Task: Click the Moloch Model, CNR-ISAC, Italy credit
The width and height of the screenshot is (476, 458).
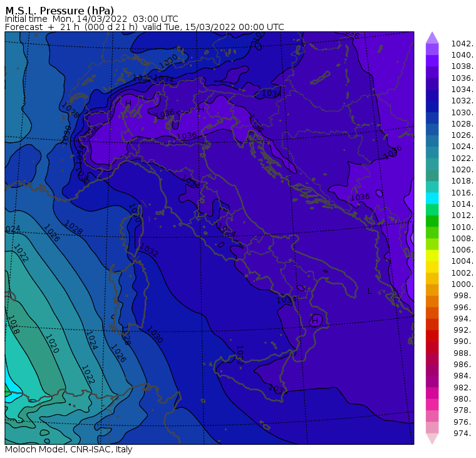Action: [69, 449]
